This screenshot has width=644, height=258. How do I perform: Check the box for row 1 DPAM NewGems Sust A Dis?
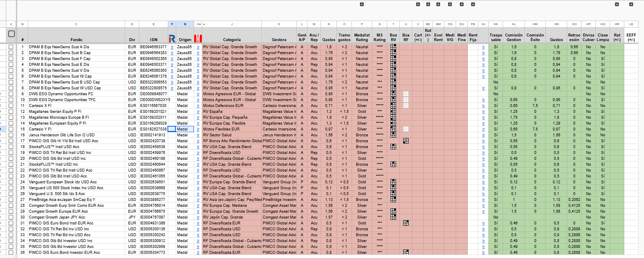(x=11, y=47)
